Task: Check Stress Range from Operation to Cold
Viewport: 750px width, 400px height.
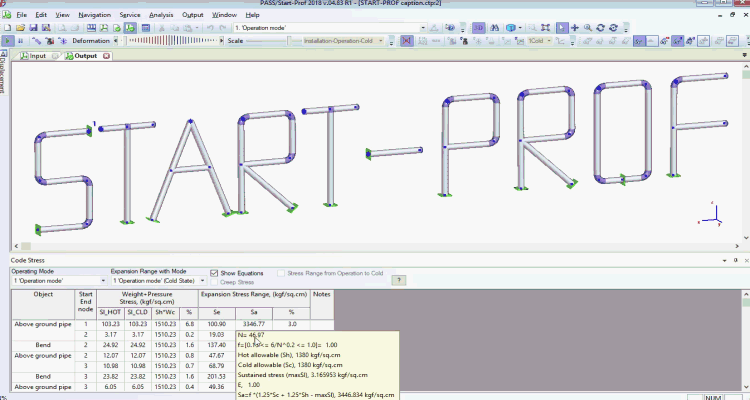Action: click(281, 273)
